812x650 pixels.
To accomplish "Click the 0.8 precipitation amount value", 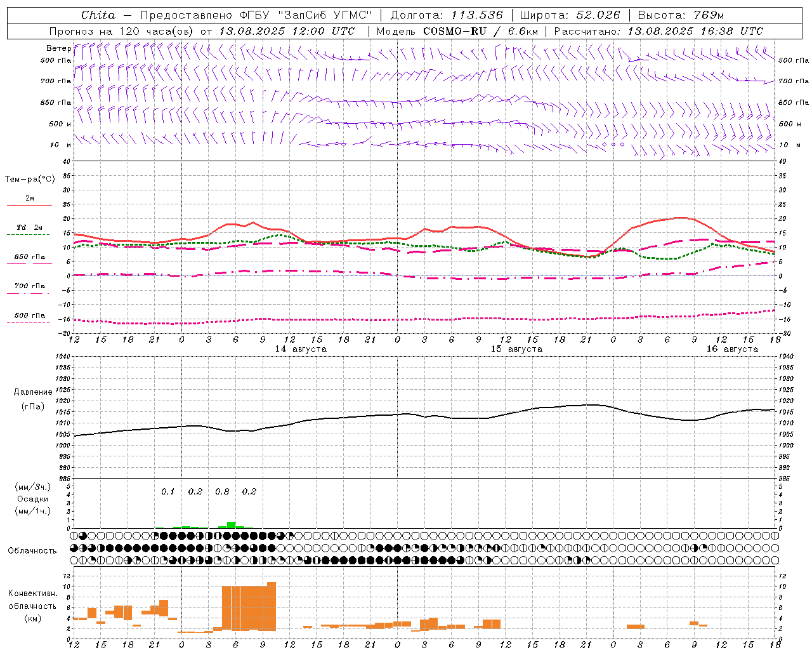I will click(x=222, y=492).
